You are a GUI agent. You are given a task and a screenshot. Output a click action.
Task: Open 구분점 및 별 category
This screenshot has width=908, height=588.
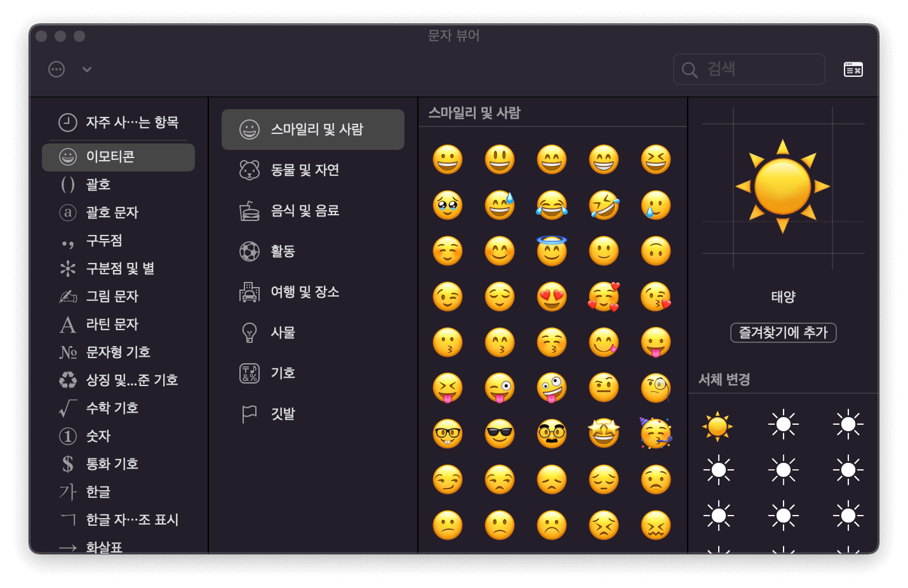pyautogui.click(x=118, y=269)
